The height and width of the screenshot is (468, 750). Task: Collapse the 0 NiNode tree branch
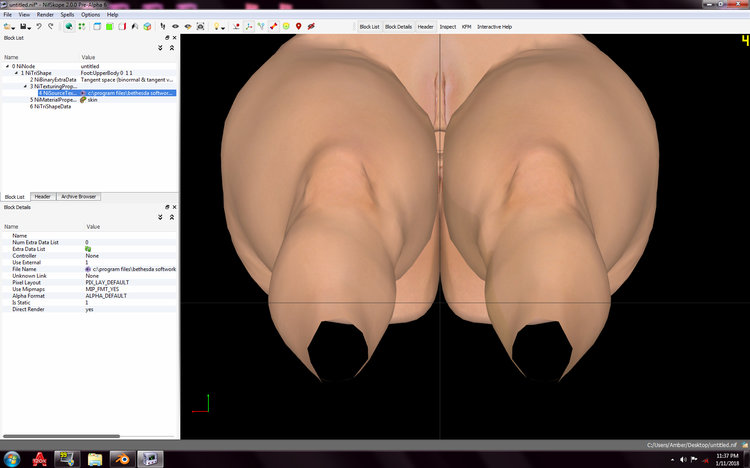[7, 66]
